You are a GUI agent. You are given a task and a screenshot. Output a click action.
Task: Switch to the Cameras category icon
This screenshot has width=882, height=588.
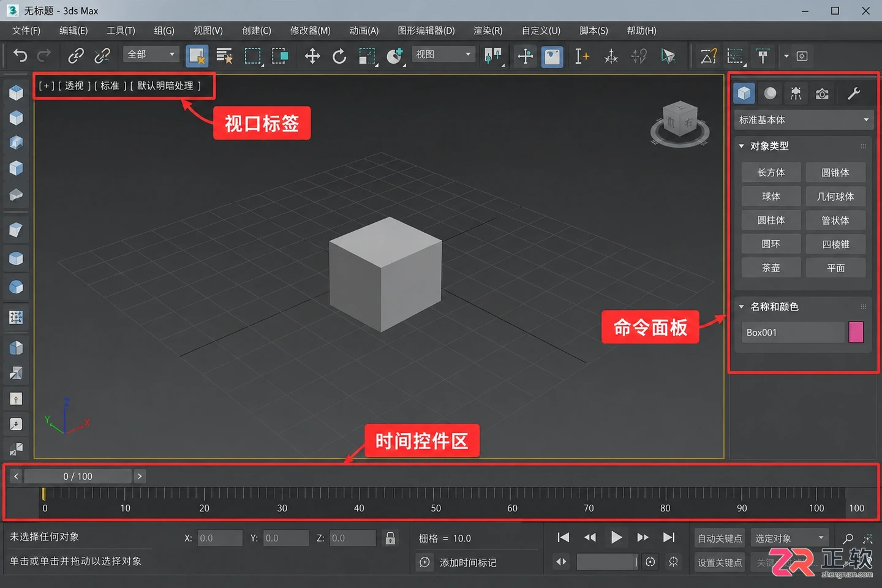point(822,94)
